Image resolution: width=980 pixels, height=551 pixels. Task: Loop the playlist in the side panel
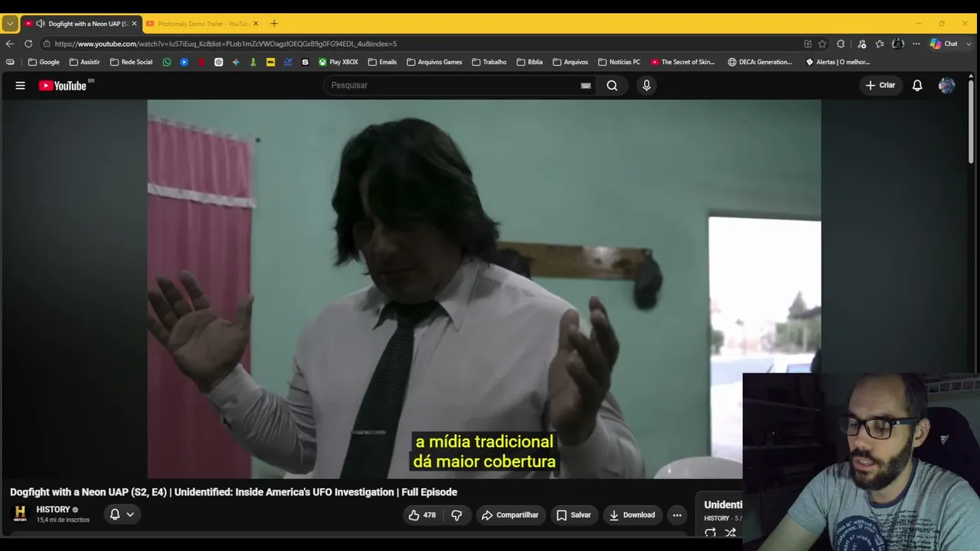[x=710, y=533]
